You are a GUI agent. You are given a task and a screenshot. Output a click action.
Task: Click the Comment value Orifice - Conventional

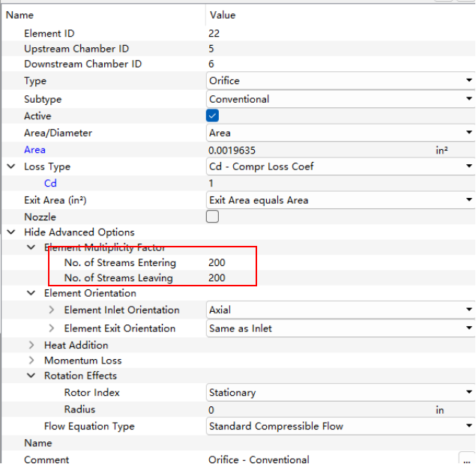click(x=259, y=460)
